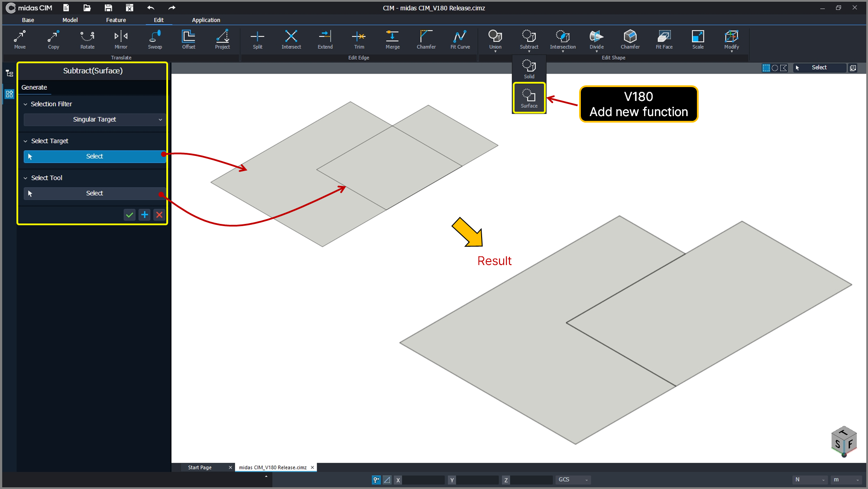Select the Merge edge tool
This screenshot has width=868, height=489.
point(392,39)
